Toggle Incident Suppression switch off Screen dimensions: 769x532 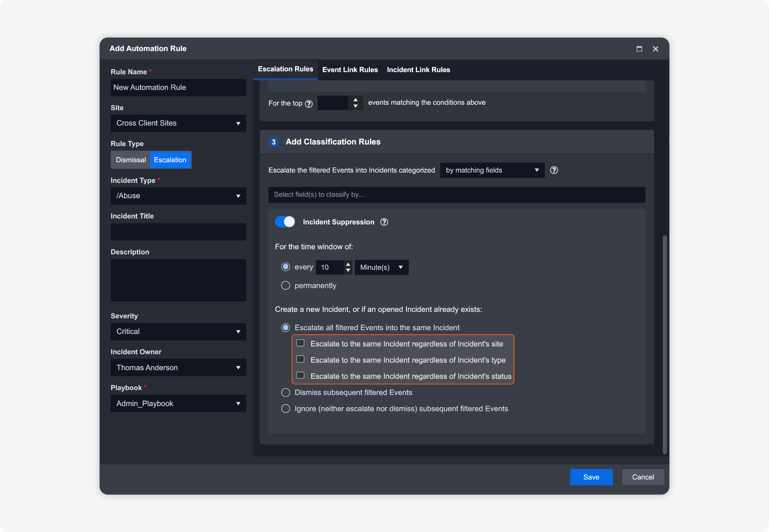click(x=285, y=222)
